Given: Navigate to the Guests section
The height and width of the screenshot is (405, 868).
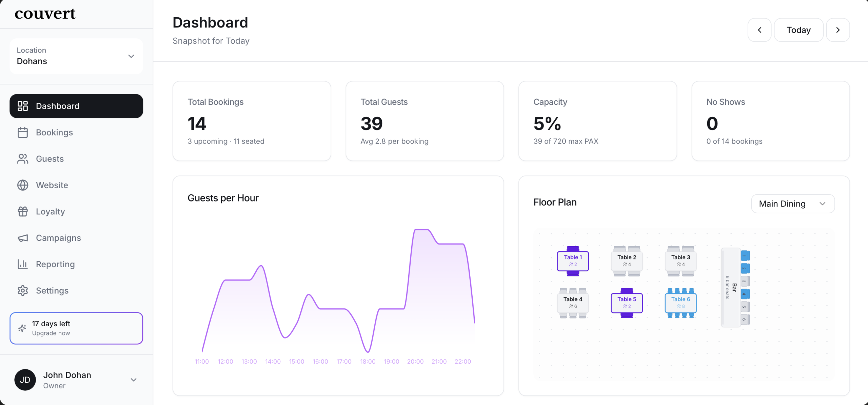Looking at the screenshot, I should [50, 159].
